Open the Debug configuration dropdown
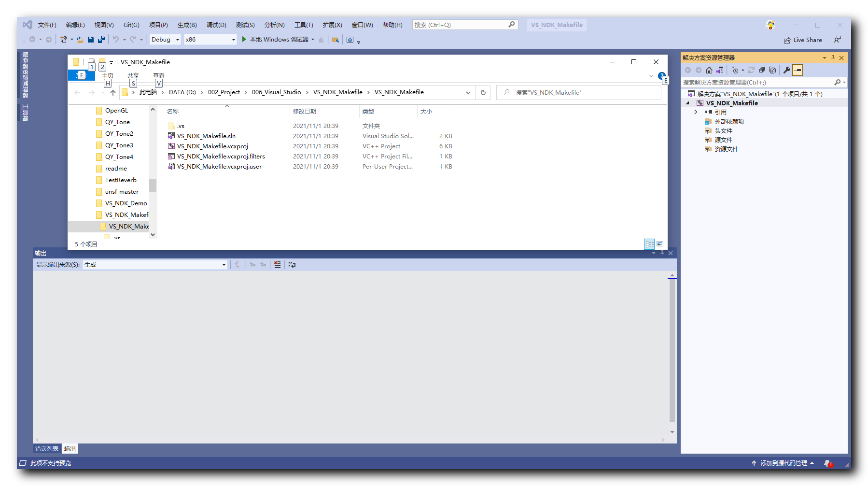This screenshot has width=868, height=486. (166, 40)
